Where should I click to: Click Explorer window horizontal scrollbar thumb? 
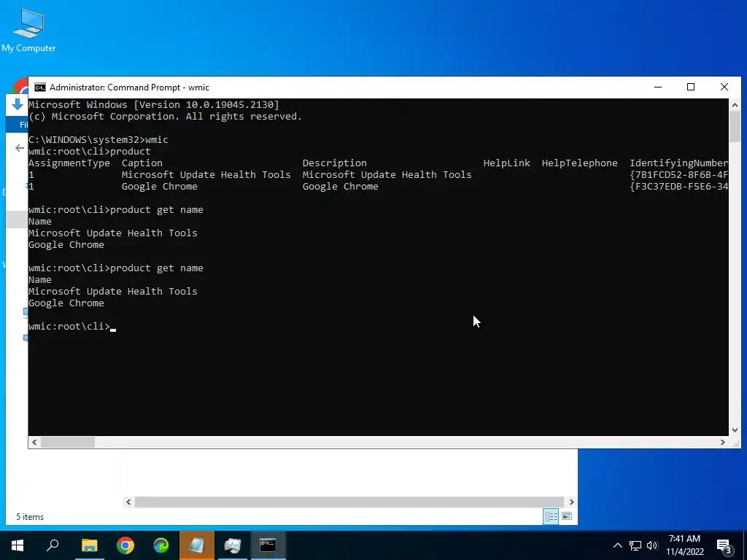point(349,502)
